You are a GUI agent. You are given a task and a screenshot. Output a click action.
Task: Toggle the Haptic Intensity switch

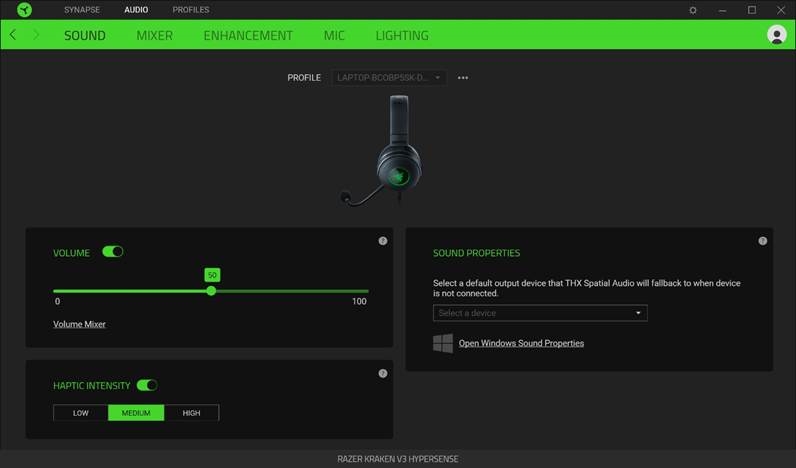pyautogui.click(x=147, y=385)
